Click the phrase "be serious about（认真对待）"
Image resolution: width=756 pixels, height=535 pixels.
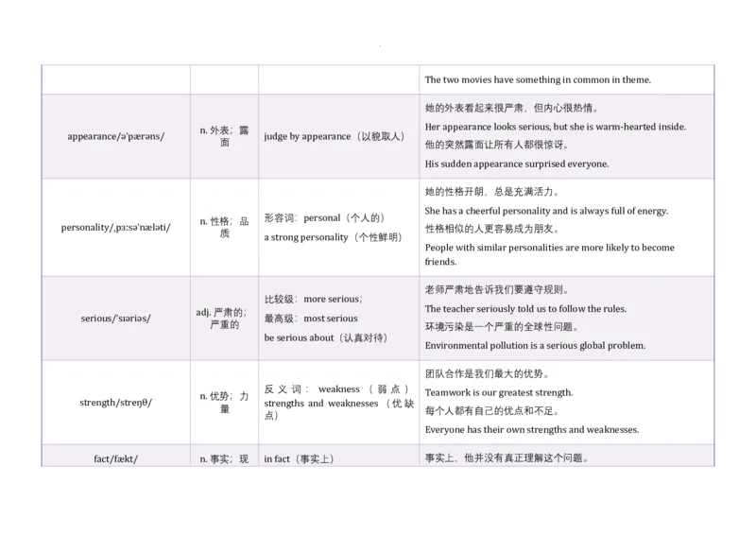[x=326, y=337]
